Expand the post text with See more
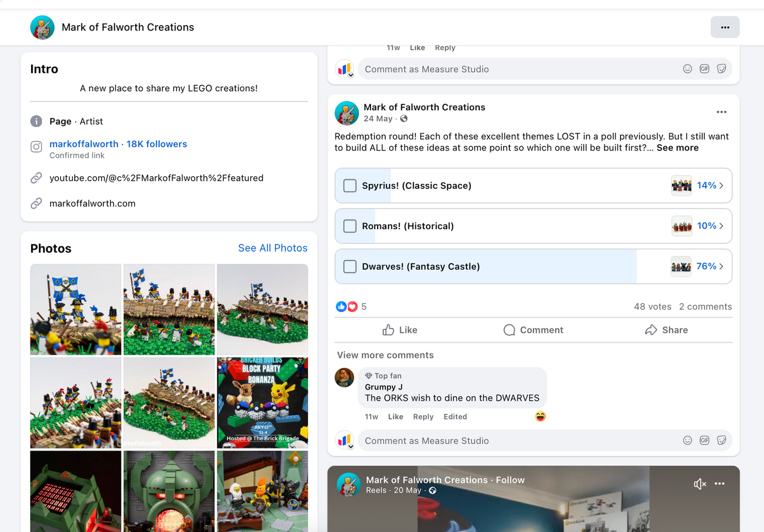 (677, 148)
